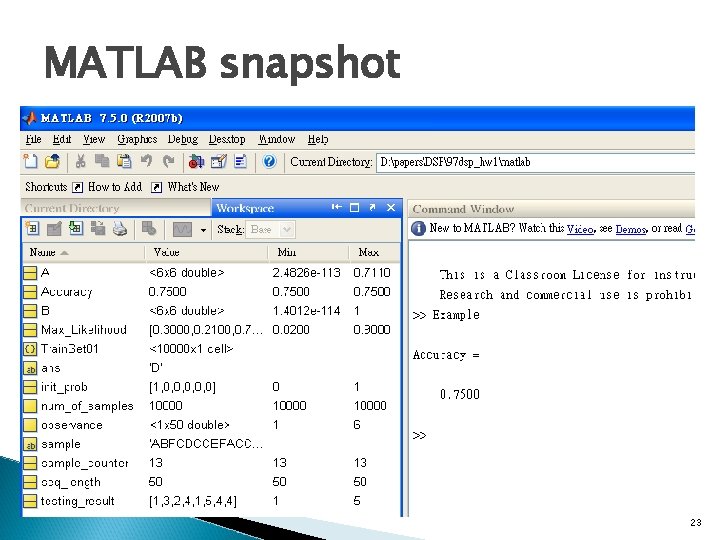720x540 pixels.
Task: Sort by the Min column header
Action: [x=308, y=252]
